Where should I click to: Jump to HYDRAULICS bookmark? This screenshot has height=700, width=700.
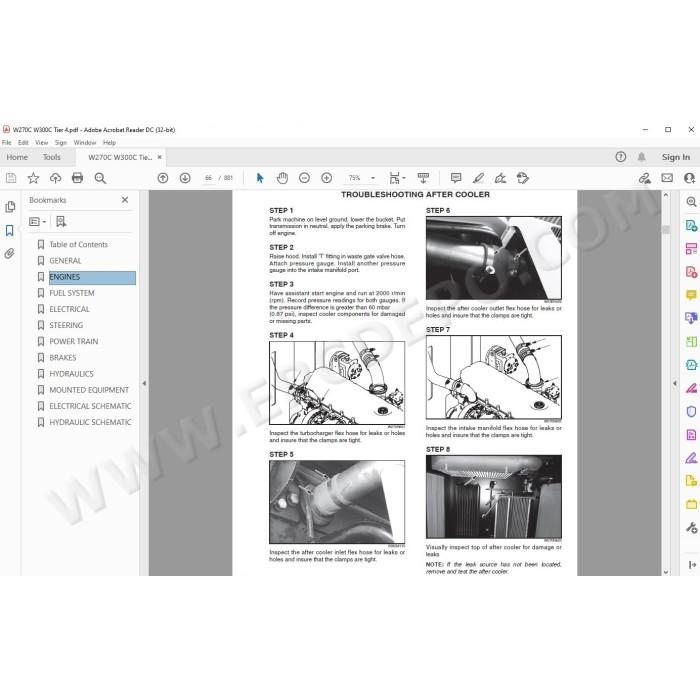click(x=71, y=374)
